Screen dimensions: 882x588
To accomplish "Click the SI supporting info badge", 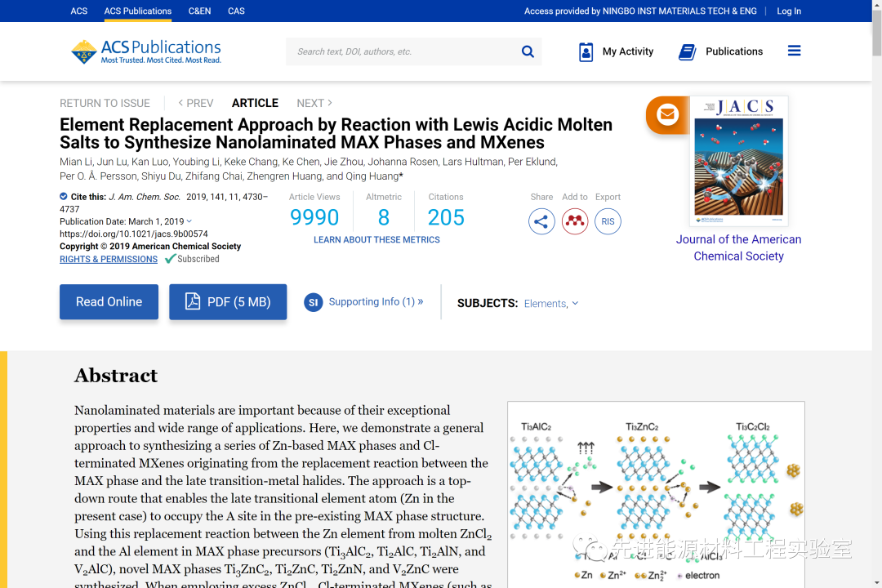I will (x=314, y=302).
